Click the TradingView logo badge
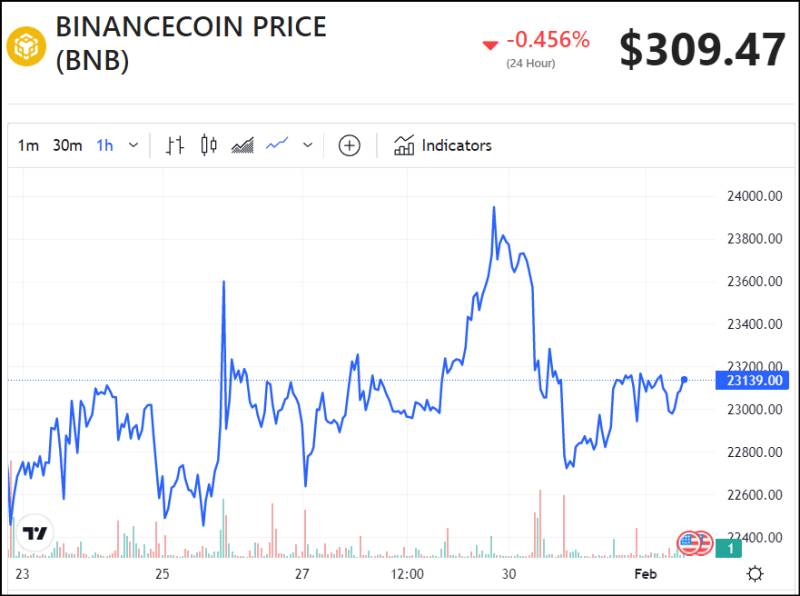The height and width of the screenshot is (596, 800). pyautogui.click(x=35, y=533)
